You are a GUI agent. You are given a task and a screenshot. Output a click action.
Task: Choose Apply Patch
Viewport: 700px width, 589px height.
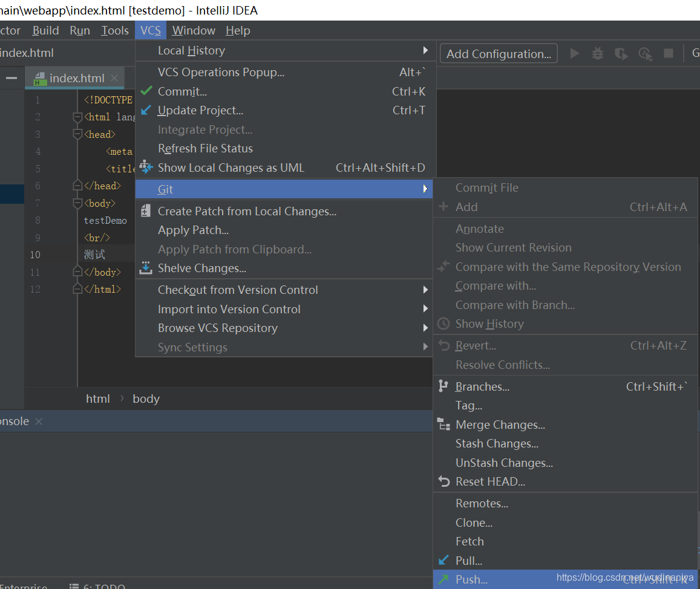pos(284,230)
